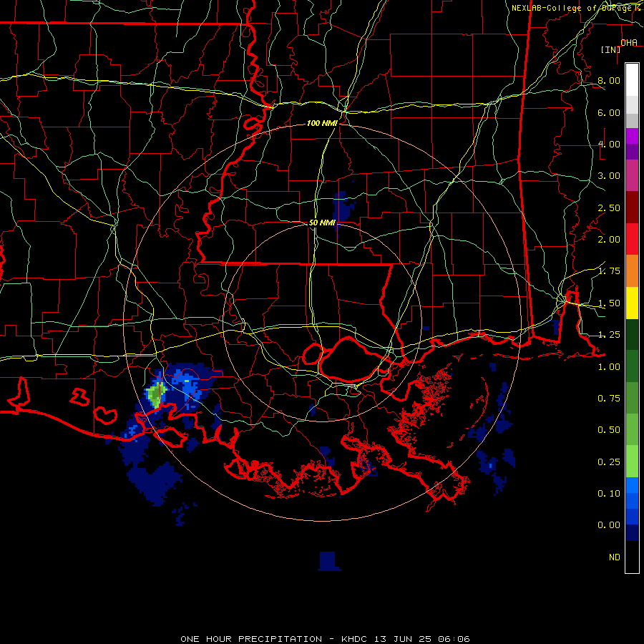Click the "3.00" legend value
Viewport: 644px width, 644px height.
(609, 176)
